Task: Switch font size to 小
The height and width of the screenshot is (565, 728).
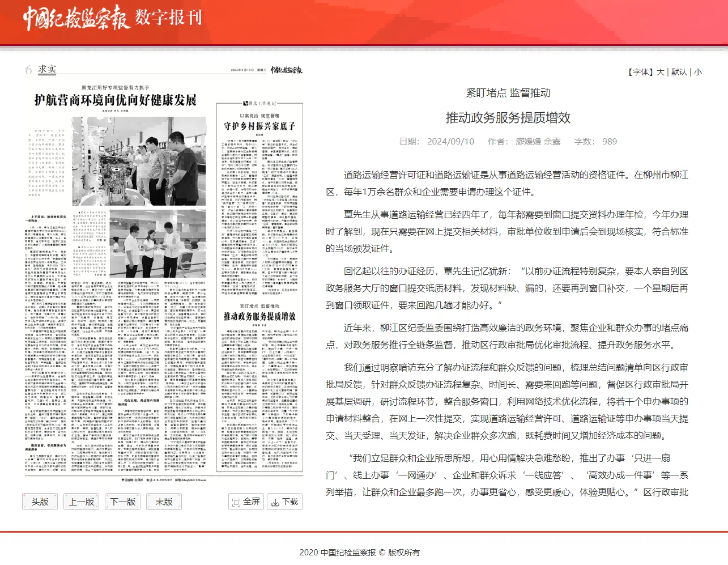Action: (698, 72)
